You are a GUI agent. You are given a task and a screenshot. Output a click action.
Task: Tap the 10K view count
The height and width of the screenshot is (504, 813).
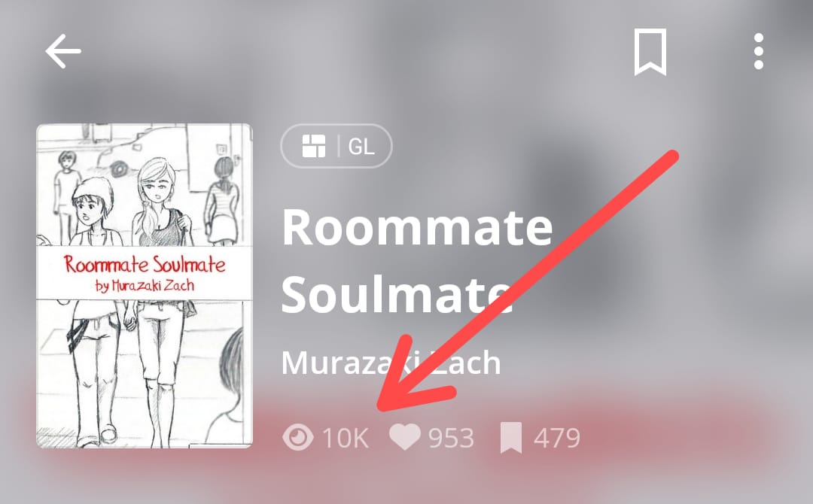pos(346,439)
